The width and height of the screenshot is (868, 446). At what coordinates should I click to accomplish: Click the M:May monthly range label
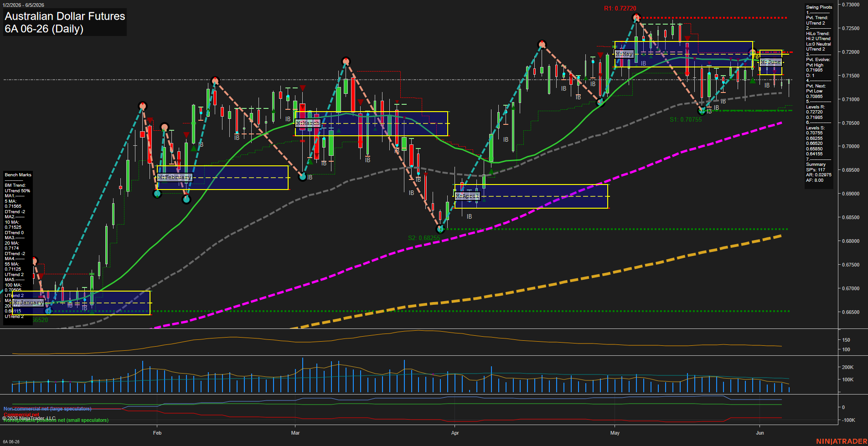click(x=624, y=54)
